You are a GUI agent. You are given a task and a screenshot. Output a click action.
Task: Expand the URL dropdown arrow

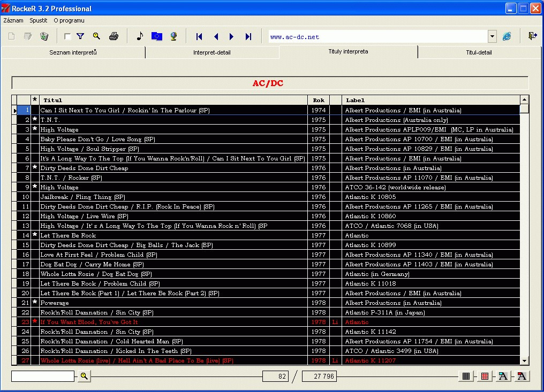[492, 37]
